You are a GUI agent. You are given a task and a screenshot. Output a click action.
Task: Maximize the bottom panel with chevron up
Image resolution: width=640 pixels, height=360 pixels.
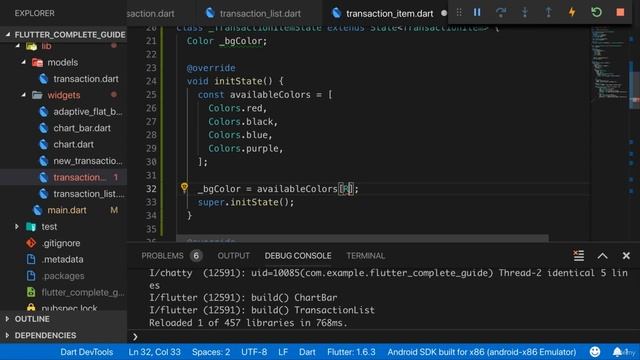coord(602,256)
